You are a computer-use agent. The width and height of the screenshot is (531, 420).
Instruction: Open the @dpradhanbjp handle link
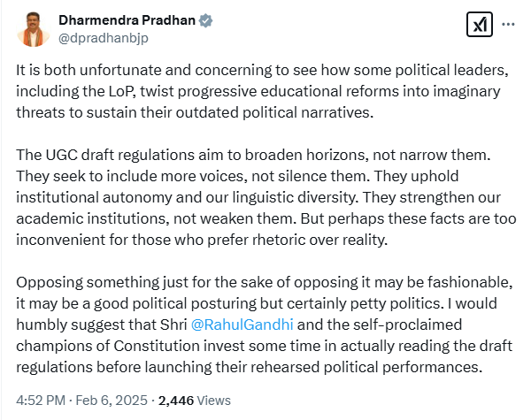pyautogui.click(x=104, y=38)
